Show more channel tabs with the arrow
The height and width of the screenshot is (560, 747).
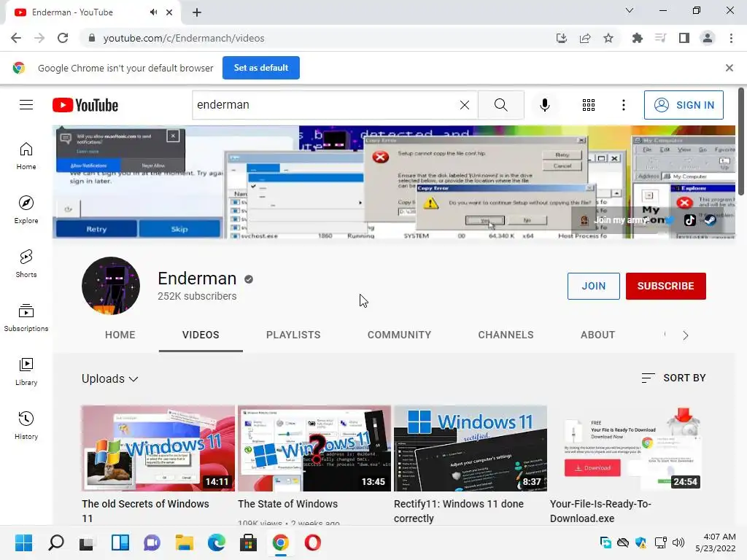click(685, 335)
